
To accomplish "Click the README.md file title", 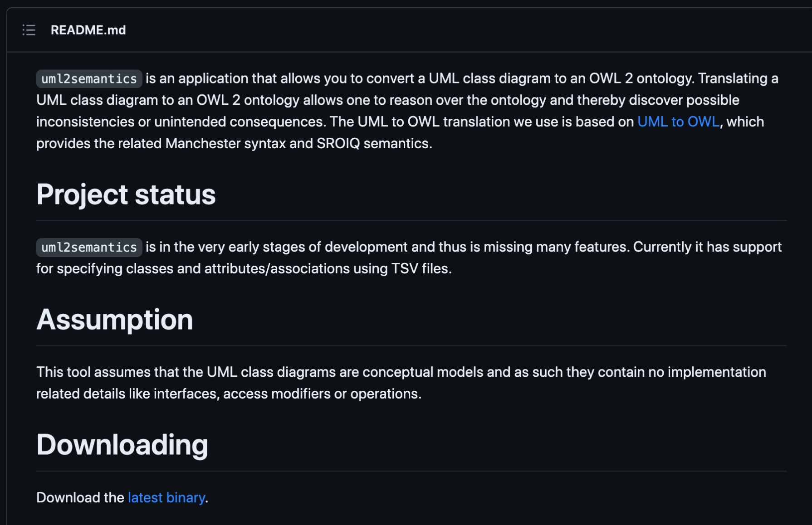I will [88, 30].
